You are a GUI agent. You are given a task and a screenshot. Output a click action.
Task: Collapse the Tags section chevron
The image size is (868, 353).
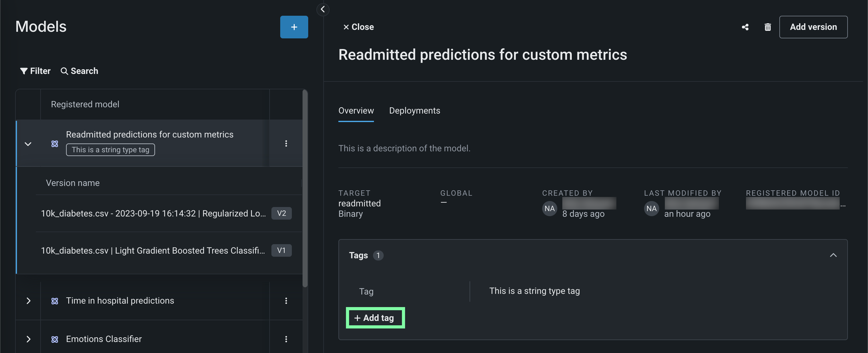pos(833,255)
